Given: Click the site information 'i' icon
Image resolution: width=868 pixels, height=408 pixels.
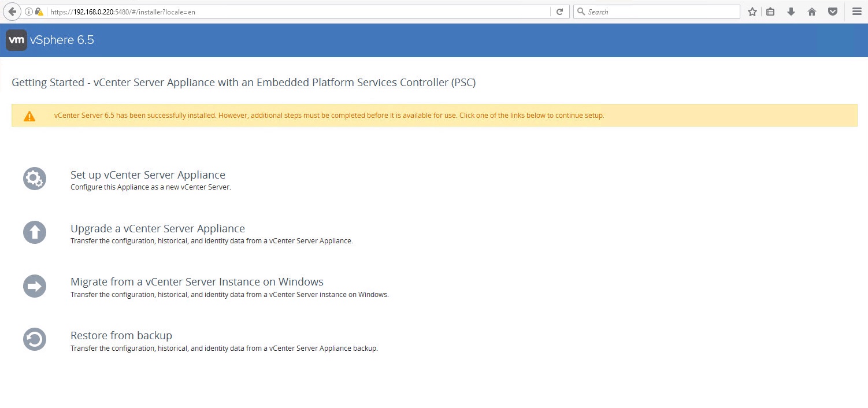Looking at the screenshot, I should (x=29, y=12).
